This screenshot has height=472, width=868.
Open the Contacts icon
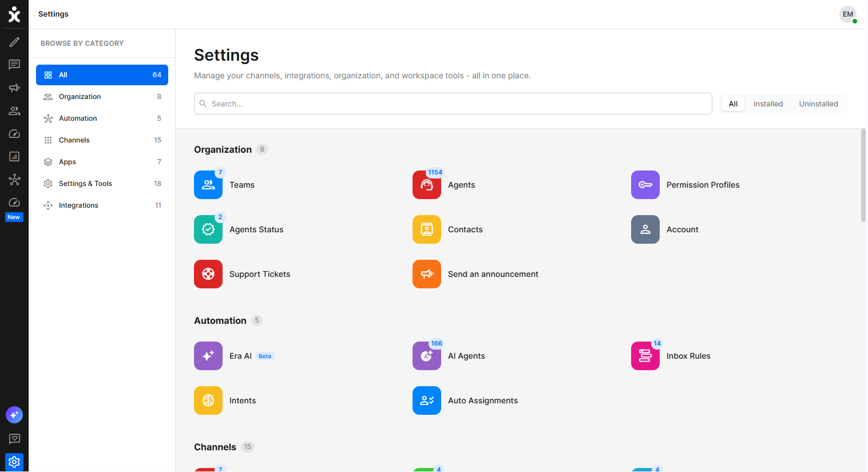(x=427, y=229)
